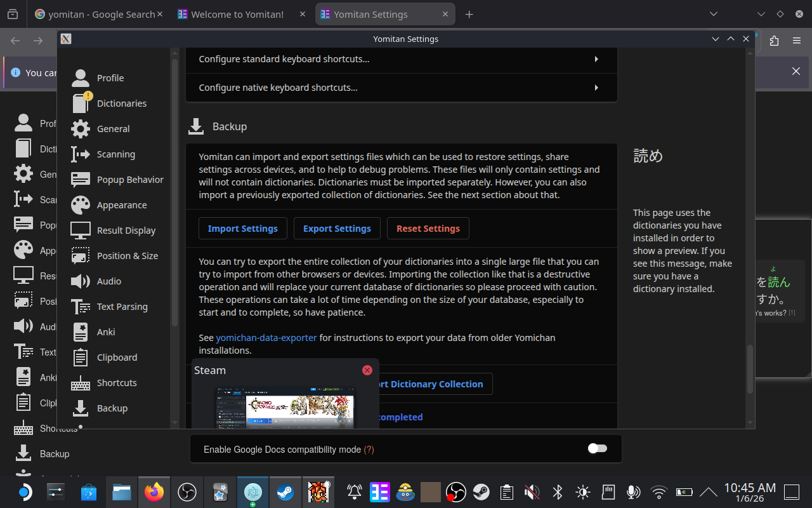Image resolution: width=812 pixels, height=508 pixels.
Task: Click the Export Settings button
Action: [337, 229]
